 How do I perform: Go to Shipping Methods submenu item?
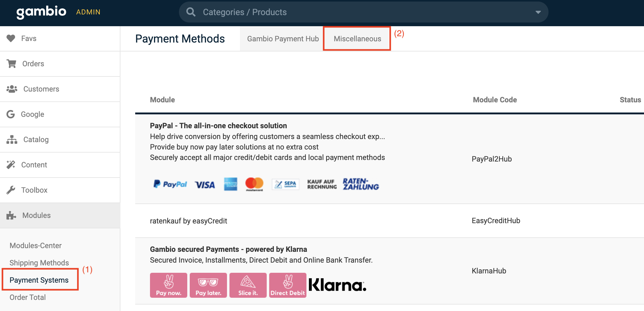[x=39, y=263]
